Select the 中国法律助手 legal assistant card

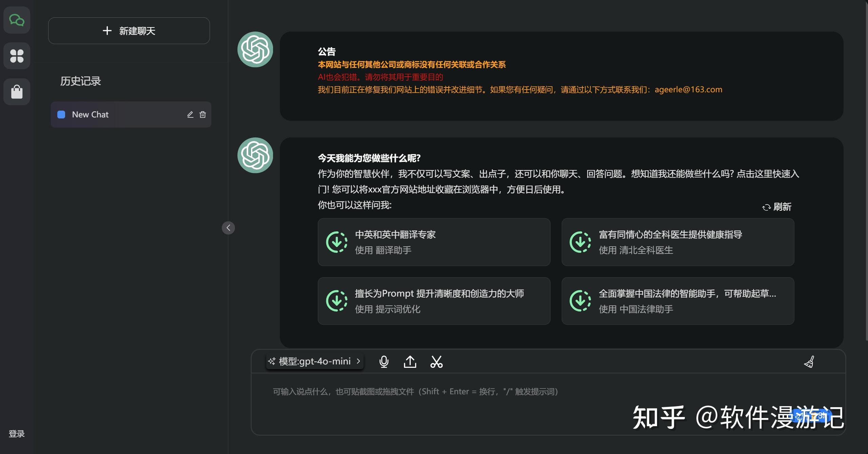point(677,301)
